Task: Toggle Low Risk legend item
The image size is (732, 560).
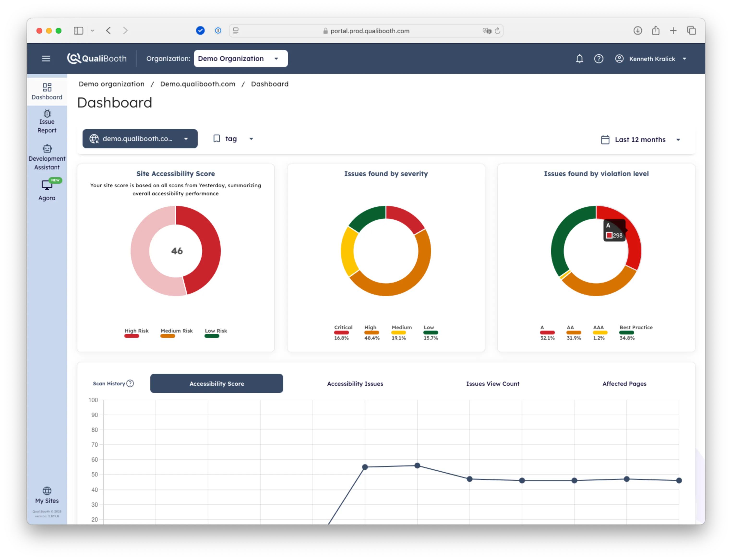Action: (x=216, y=333)
